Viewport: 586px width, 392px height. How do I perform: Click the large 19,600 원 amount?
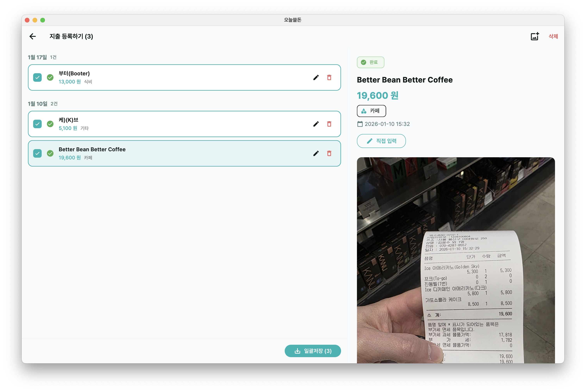point(378,95)
